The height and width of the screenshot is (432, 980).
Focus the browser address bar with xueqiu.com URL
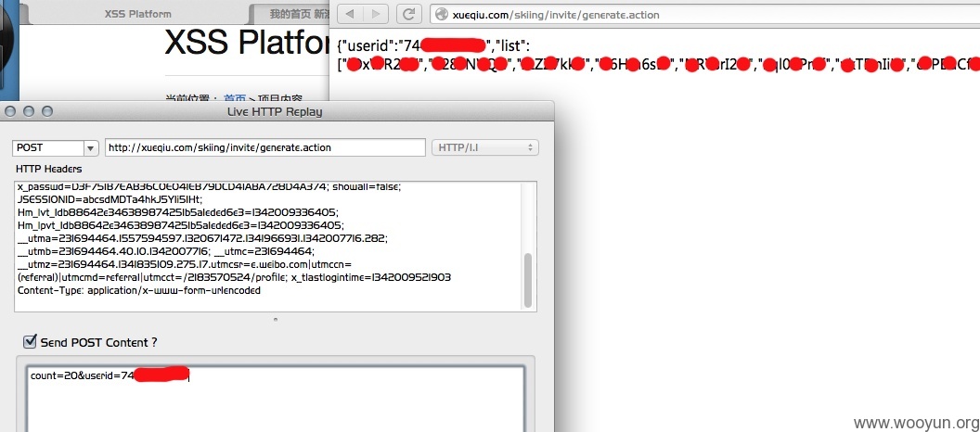point(705,14)
